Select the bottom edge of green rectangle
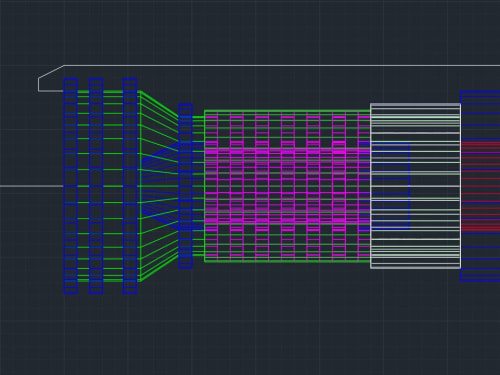 coord(287,261)
